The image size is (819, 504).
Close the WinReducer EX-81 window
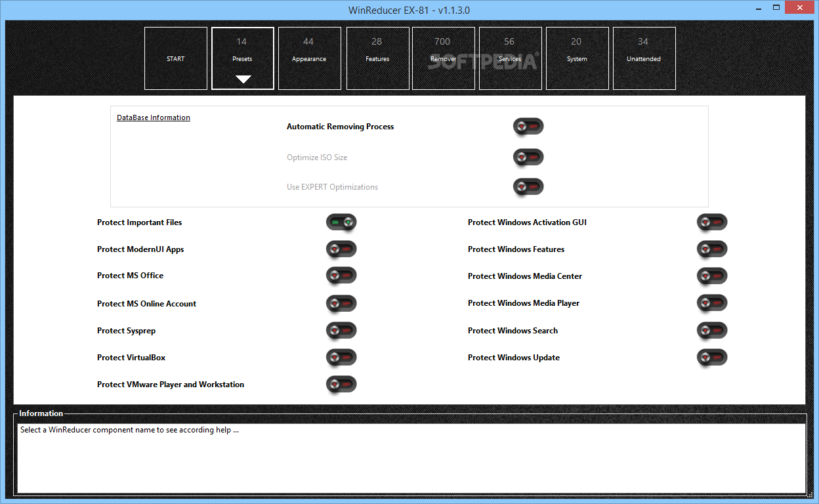800,7
